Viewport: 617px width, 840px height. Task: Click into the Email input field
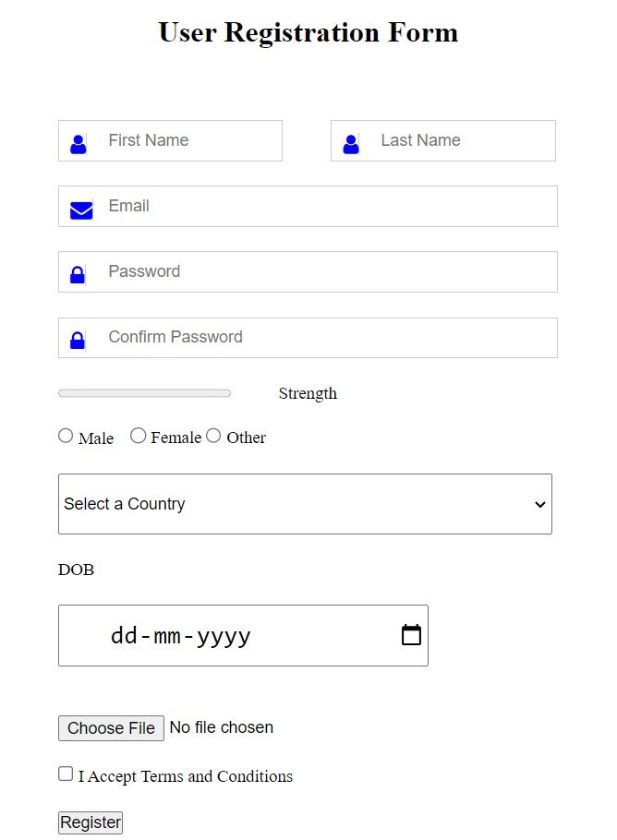point(308,206)
